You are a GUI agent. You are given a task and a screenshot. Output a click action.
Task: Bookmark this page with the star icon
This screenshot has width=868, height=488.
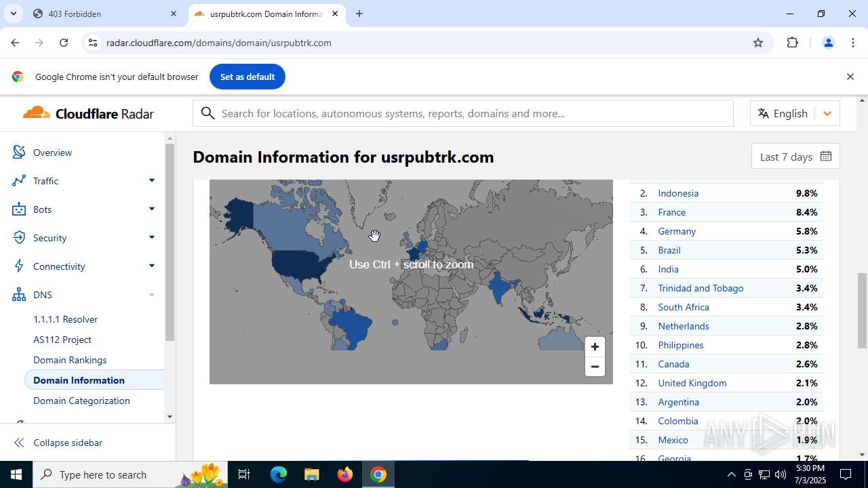(758, 43)
